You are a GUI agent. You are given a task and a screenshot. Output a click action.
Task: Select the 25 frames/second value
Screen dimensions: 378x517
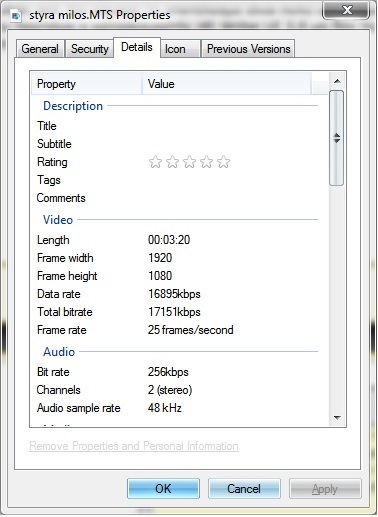coord(191,330)
